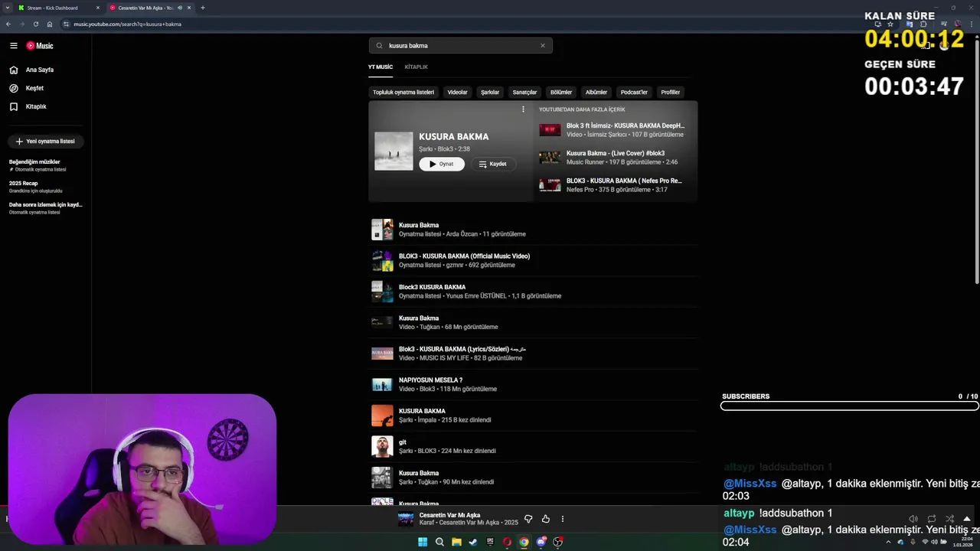Toggle repeat in player bar
The image size is (980, 551).
(931, 519)
